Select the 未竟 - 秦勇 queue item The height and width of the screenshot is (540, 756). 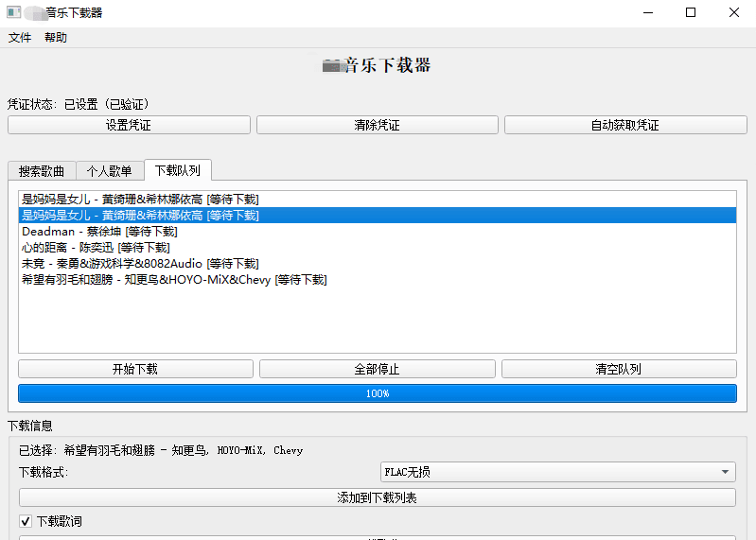point(377,264)
